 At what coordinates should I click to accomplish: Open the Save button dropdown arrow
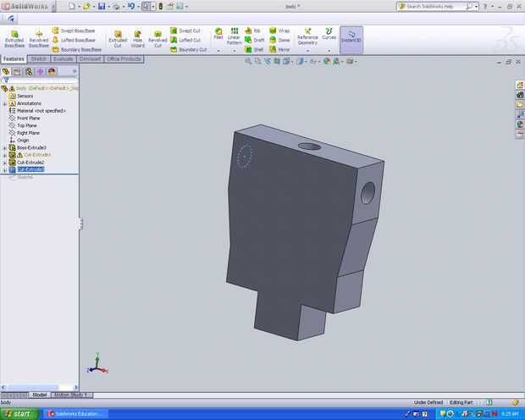click(108, 7)
